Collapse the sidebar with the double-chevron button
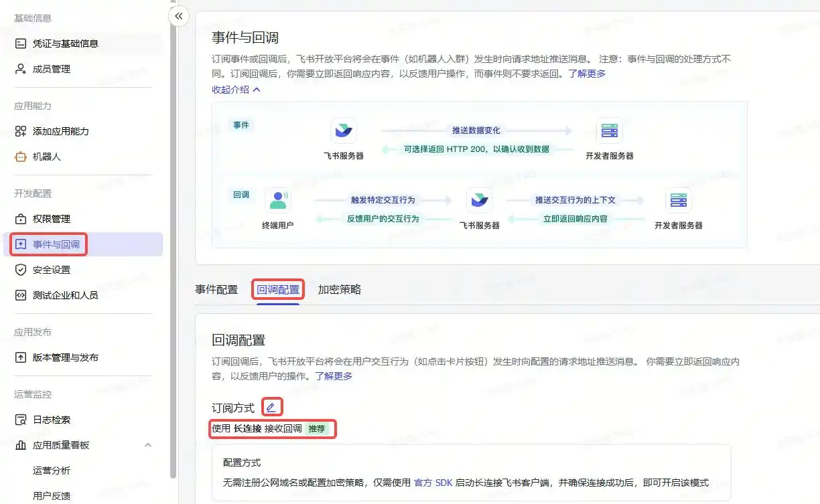Screen dimensions: 820x504 tap(179, 16)
